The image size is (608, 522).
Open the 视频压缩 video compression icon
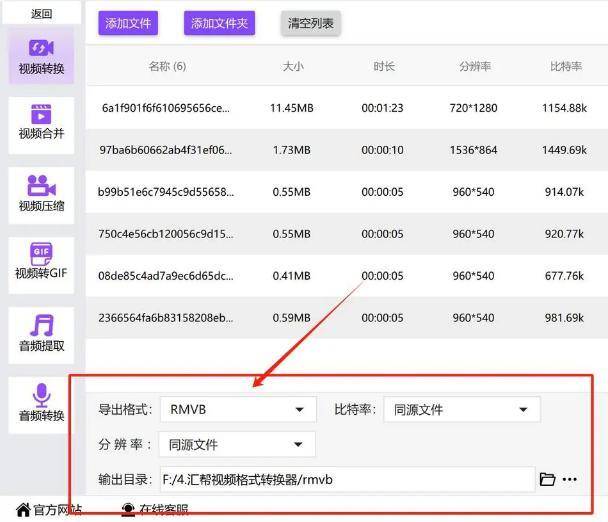pyautogui.click(x=41, y=186)
